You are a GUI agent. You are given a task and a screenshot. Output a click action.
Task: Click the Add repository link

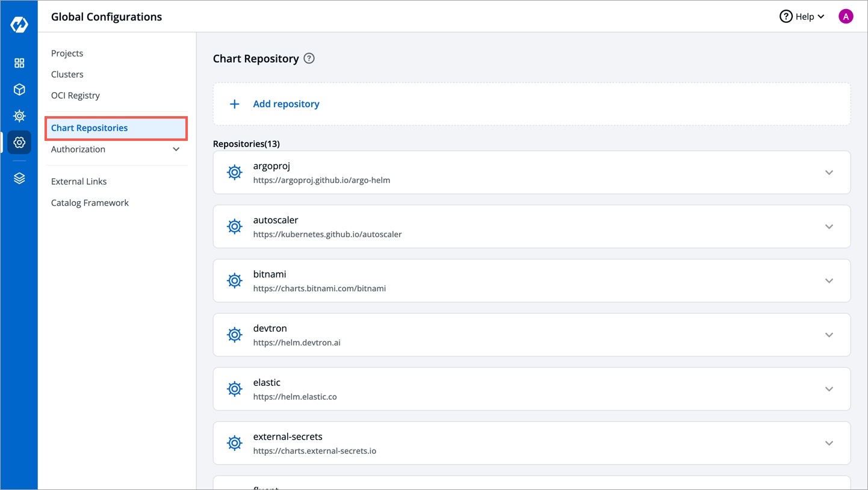click(x=286, y=104)
